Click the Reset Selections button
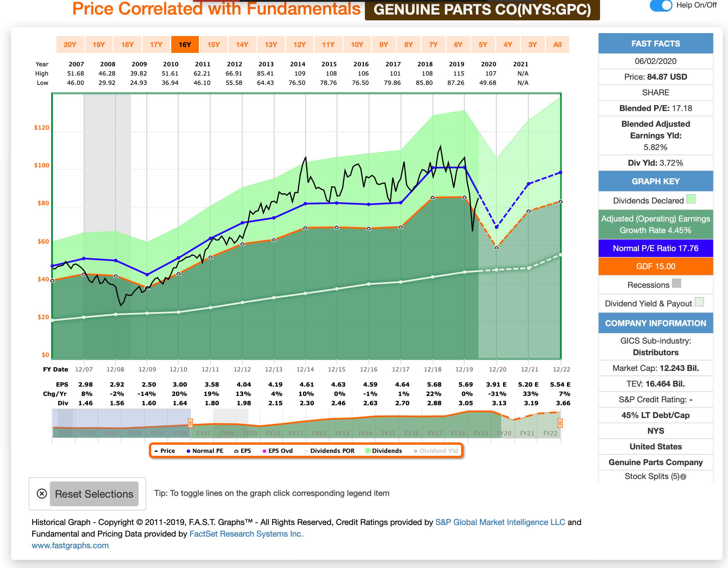728x568 pixels. [x=94, y=494]
